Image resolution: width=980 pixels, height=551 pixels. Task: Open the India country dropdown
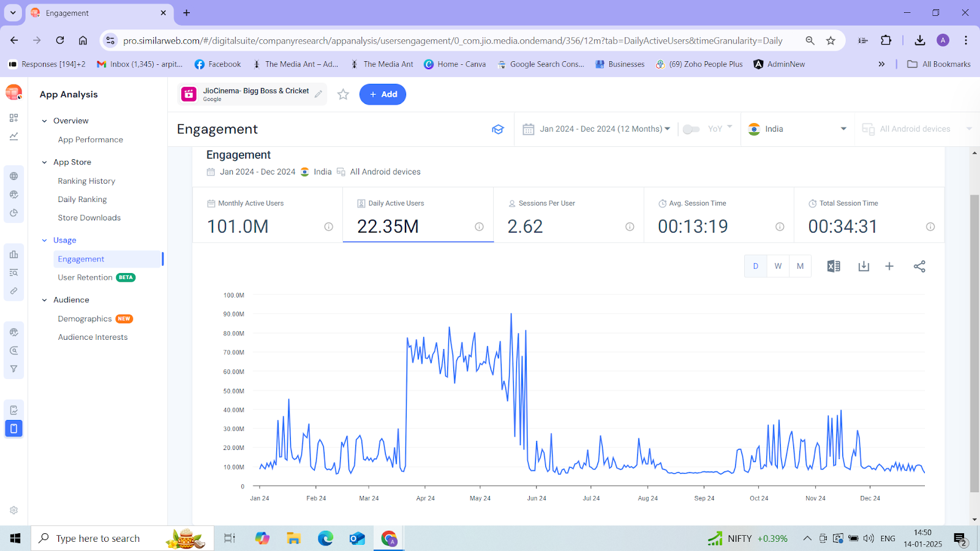click(797, 129)
